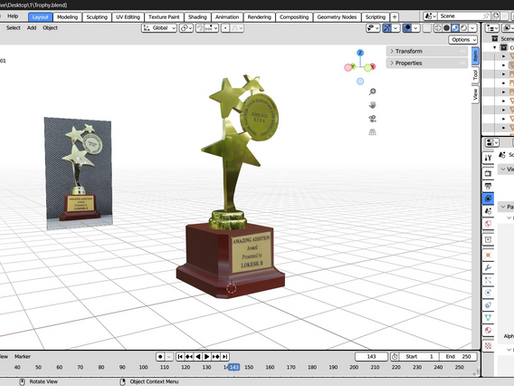
Task: Open the Add menu
Action: coord(32,28)
